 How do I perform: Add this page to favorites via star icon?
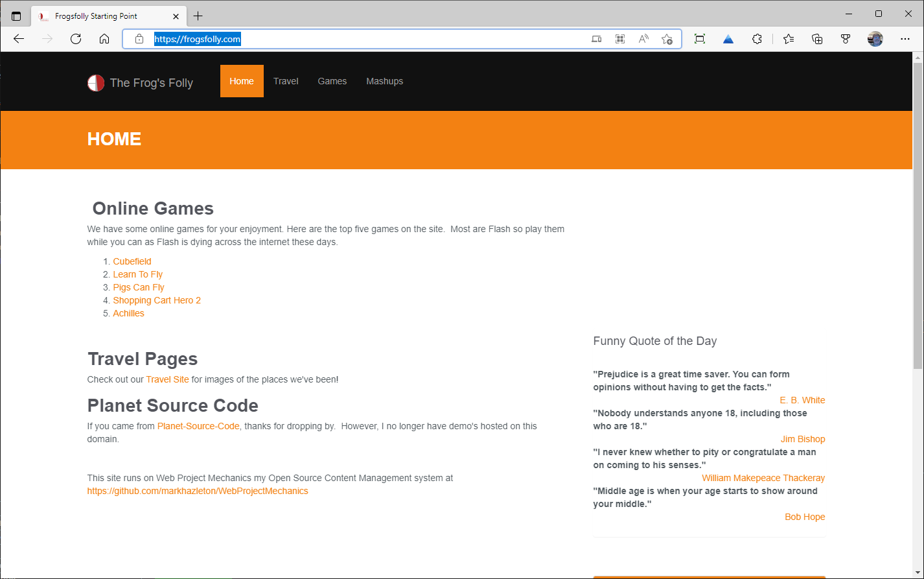click(667, 39)
